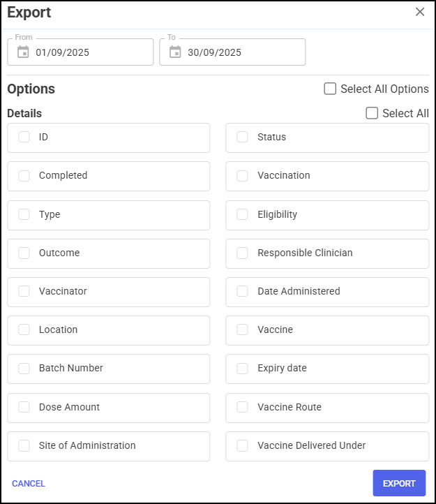Select the Date Administered checkbox
Image resolution: width=436 pixels, height=504 pixels.
[x=243, y=291]
